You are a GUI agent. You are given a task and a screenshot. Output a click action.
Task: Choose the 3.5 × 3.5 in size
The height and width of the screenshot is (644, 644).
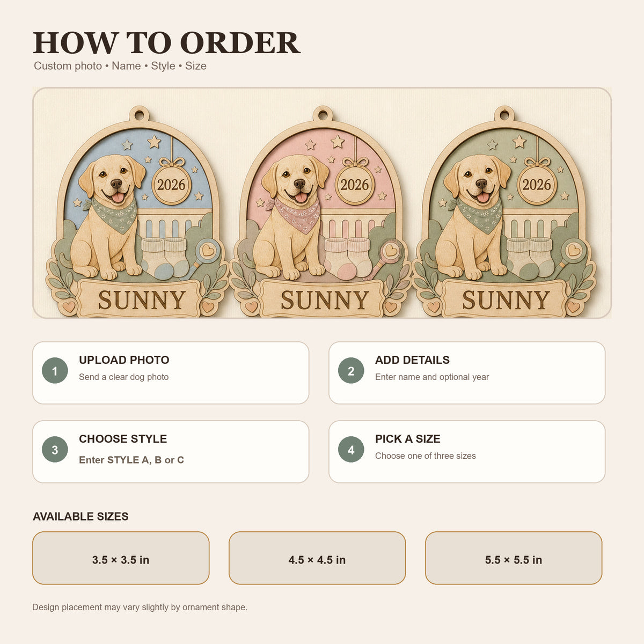click(121, 558)
